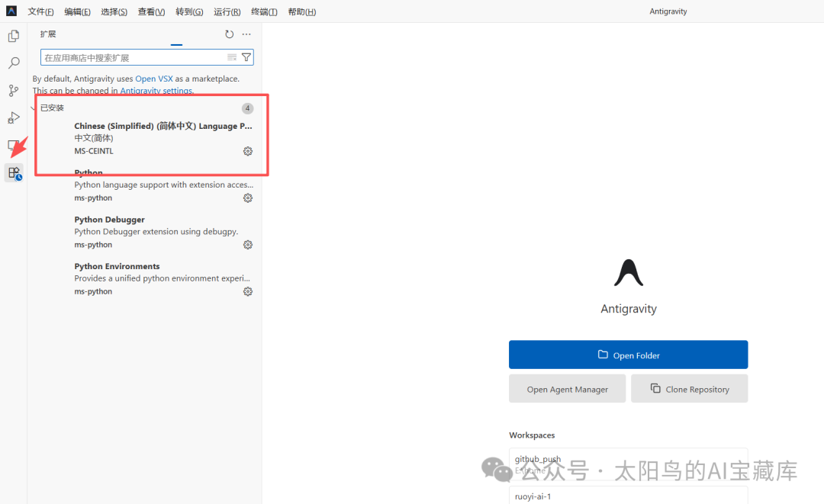Image resolution: width=824 pixels, height=504 pixels.
Task: Click the large Antigravity logo on welcome page
Action: coord(629,273)
